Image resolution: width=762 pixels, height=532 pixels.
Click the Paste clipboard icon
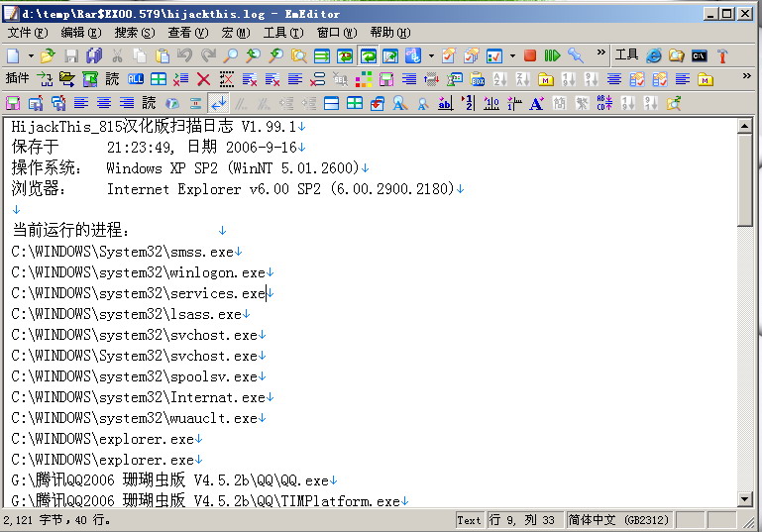coord(162,55)
